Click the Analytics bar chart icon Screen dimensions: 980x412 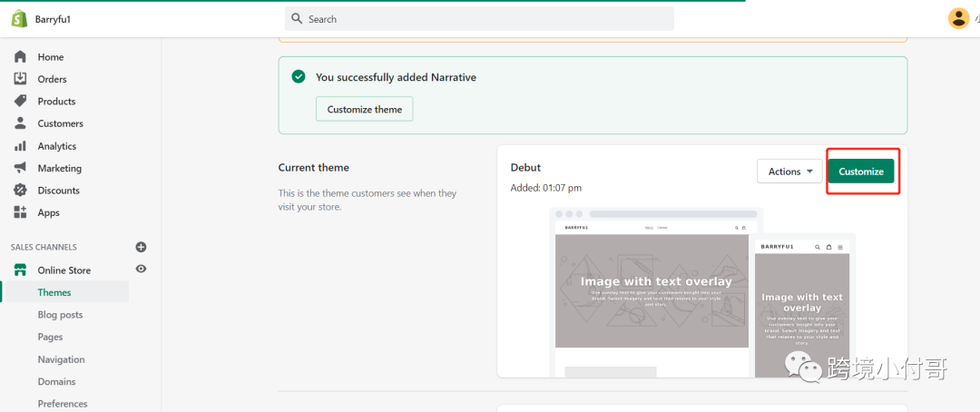20,146
